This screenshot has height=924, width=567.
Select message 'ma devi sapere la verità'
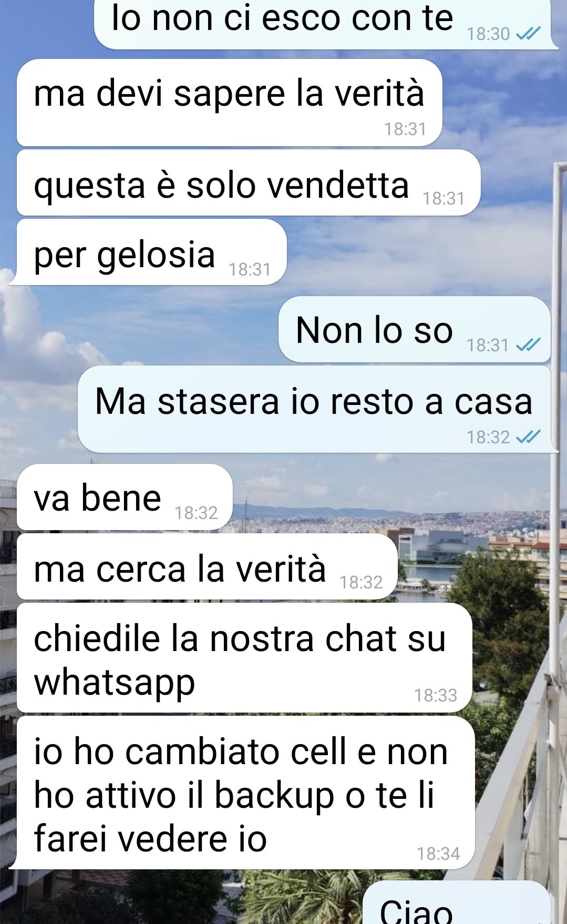(x=229, y=103)
